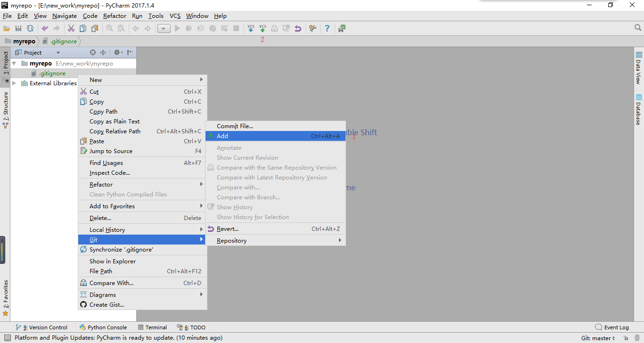Click the Synchronize toolbar icon
Screen dimensions: 644x343
(x=30, y=29)
